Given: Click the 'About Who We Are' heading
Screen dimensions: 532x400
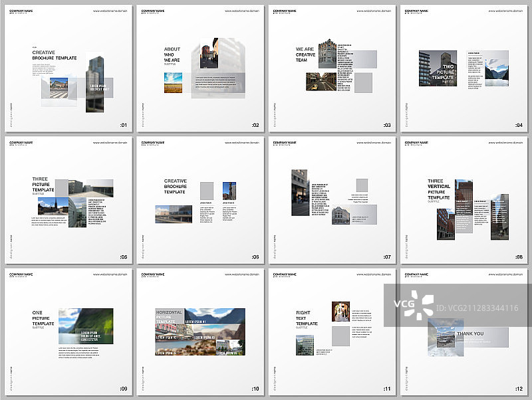Looking at the screenshot, I should [172, 54].
